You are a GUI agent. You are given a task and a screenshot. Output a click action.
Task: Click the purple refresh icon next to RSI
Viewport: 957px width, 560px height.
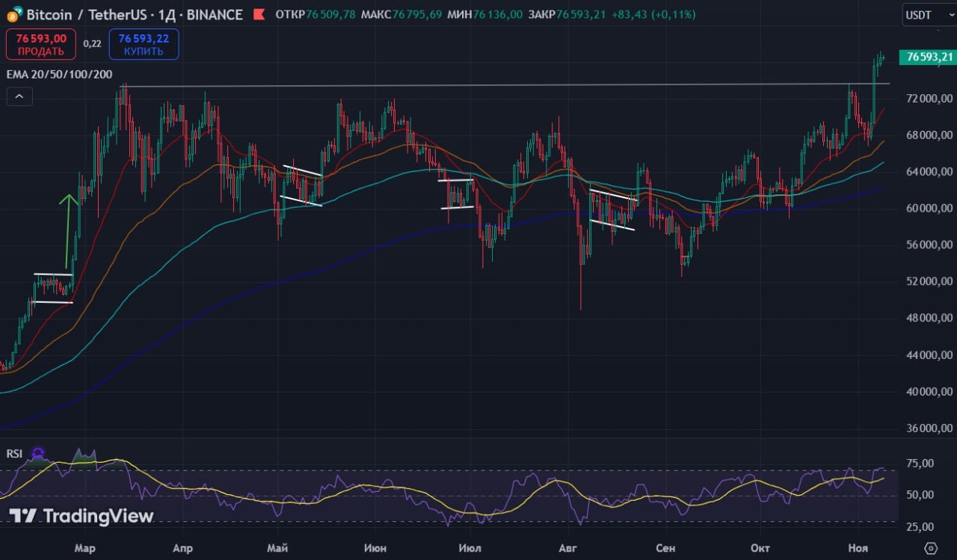[38, 453]
